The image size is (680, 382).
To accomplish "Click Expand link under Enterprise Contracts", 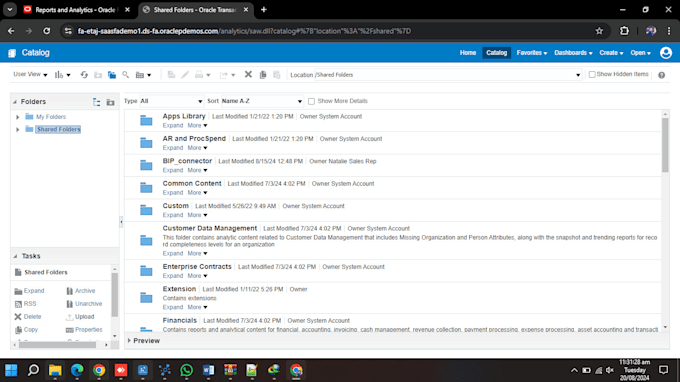I will [173, 276].
